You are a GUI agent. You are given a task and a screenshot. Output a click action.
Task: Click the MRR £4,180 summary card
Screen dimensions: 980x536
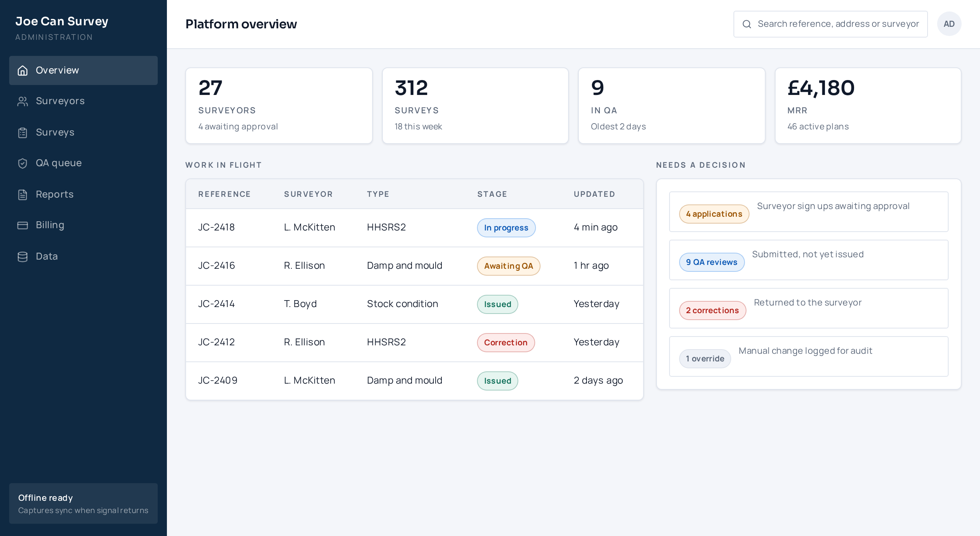(868, 106)
